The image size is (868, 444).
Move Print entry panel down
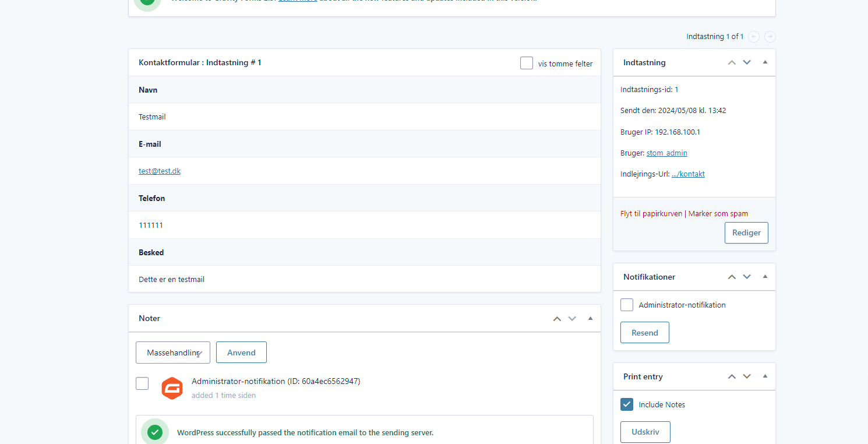click(x=747, y=376)
